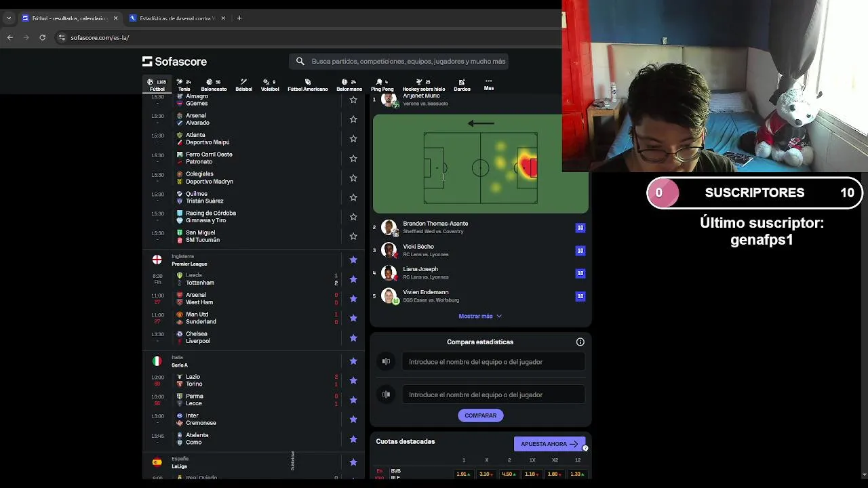The width and height of the screenshot is (868, 488).
Task: Favorite Quilmes vs Tristán Suárez match
Action: [x=353, y=197]
